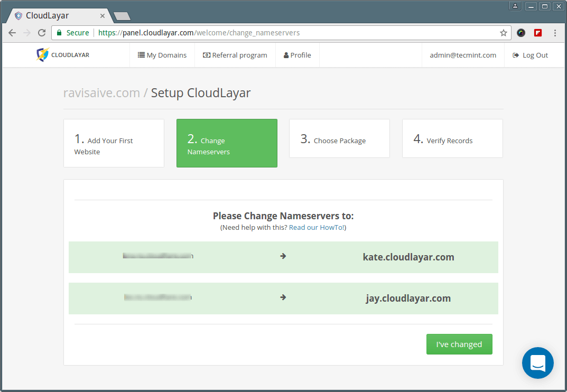Viewport: 567px width, 392px height.
Task: Click the jay.cloudlayar.com nameserver text
Action: point(408,298)
